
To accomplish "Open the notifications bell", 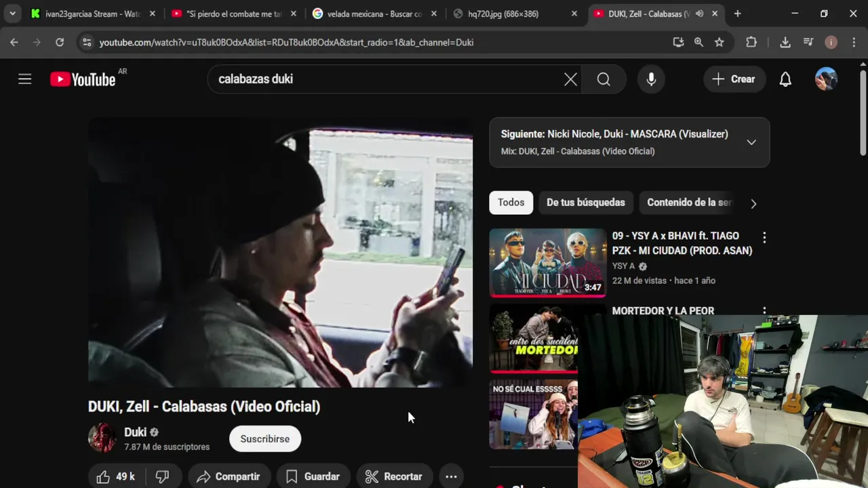I will [785, 79].
